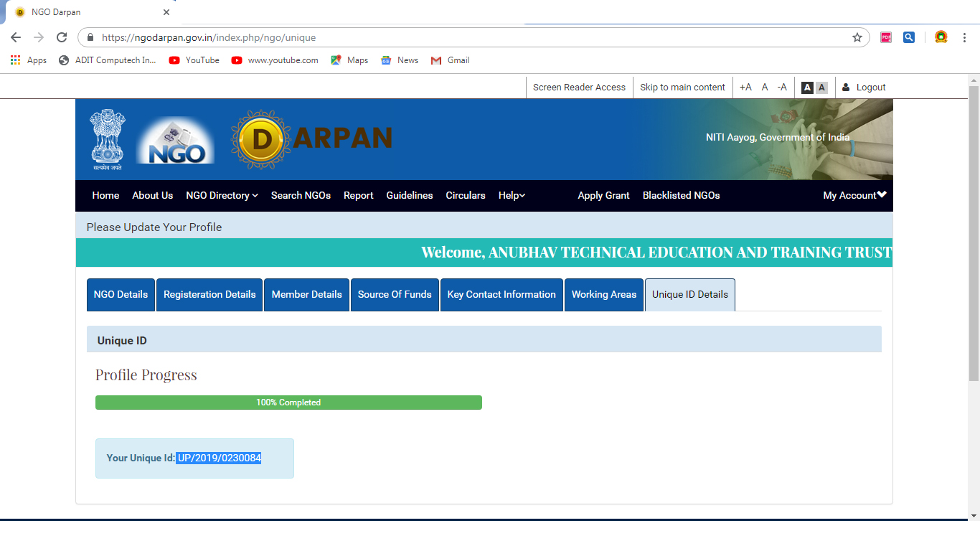
Task: Switch to Registeration Details tab
Action: pyautogui.click(x=209, y=295)
